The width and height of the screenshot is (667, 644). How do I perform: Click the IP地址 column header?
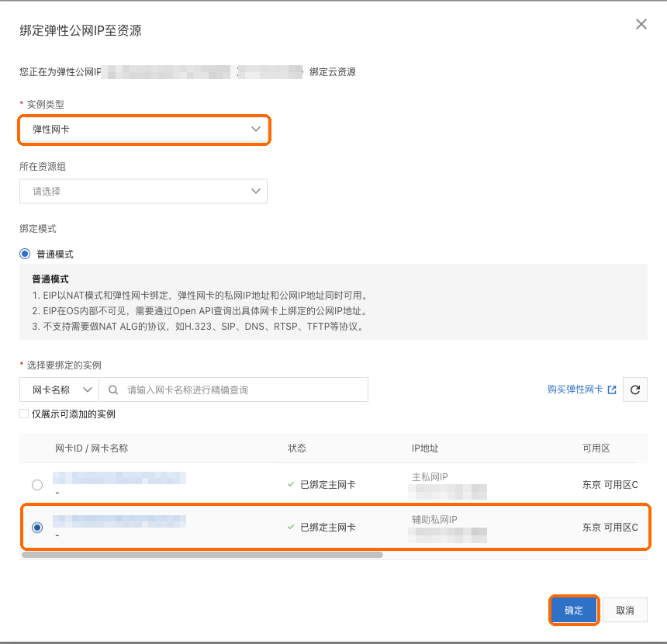click(x=425, y=448)
